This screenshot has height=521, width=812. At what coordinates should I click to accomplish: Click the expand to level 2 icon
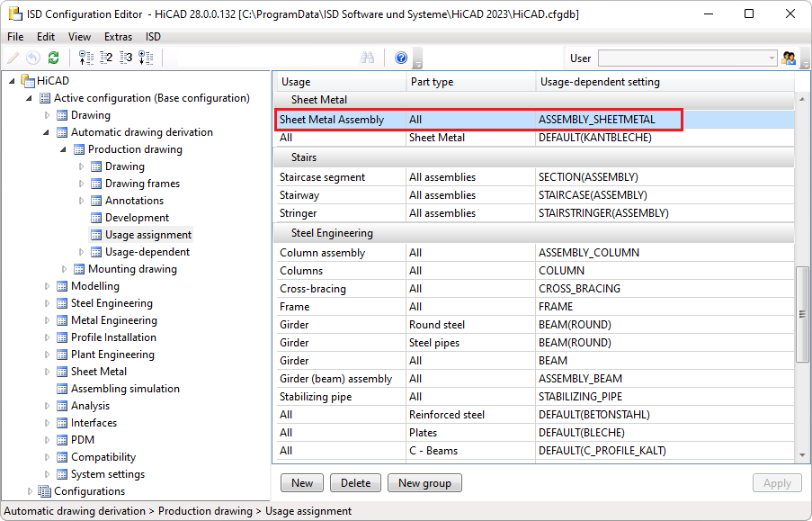tap(106, 58)
